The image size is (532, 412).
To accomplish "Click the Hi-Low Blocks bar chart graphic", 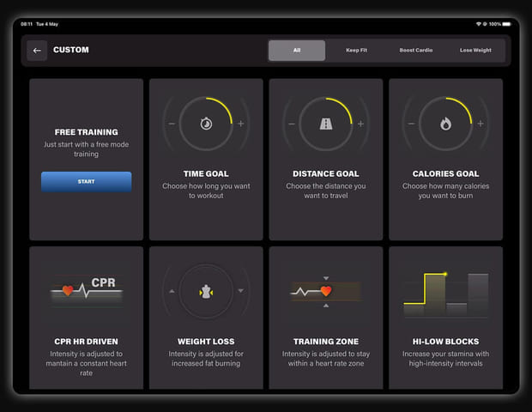I will pyautogui.click(x=446, y=294).
